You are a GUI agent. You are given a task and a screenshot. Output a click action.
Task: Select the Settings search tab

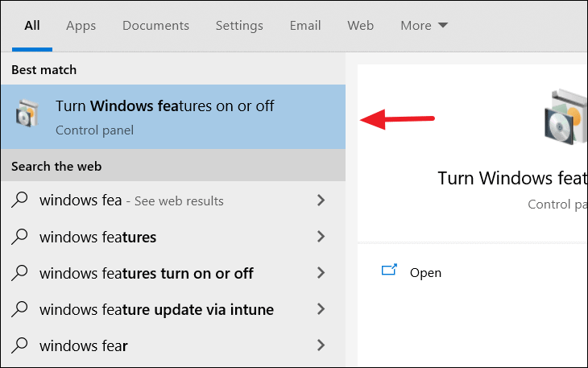coord(239,26)
